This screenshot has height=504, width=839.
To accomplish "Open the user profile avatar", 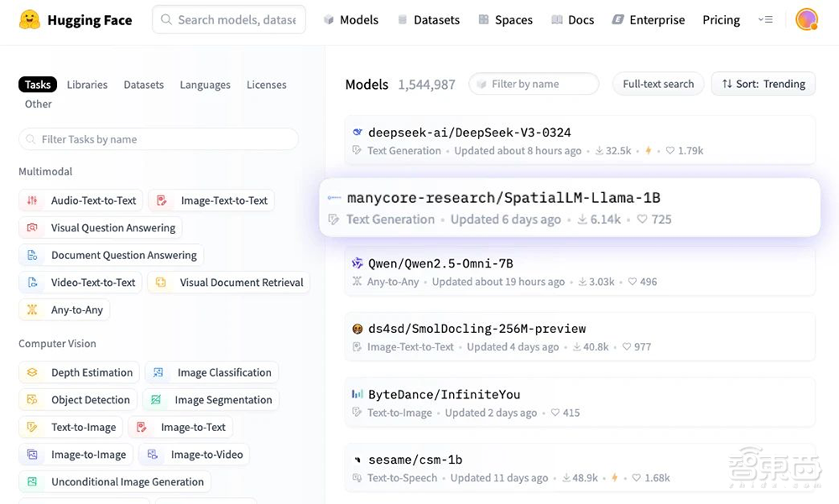I will click(806, 19).
